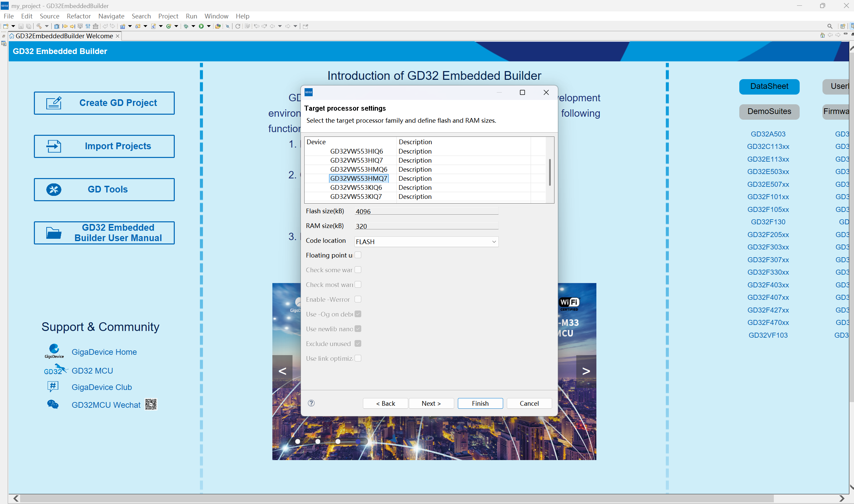Viewport: 854px width, 504px height.
Task: Click the Import Projects button
Action: [x=104, y=147]
